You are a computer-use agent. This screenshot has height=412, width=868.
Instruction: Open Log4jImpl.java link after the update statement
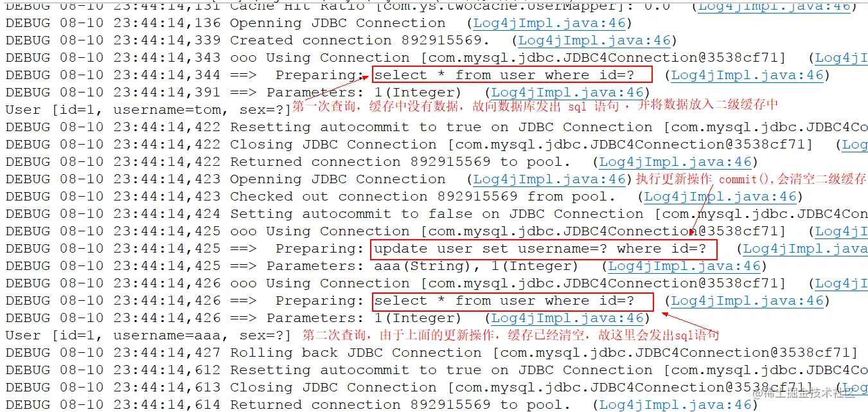click(x=806, y=249)
